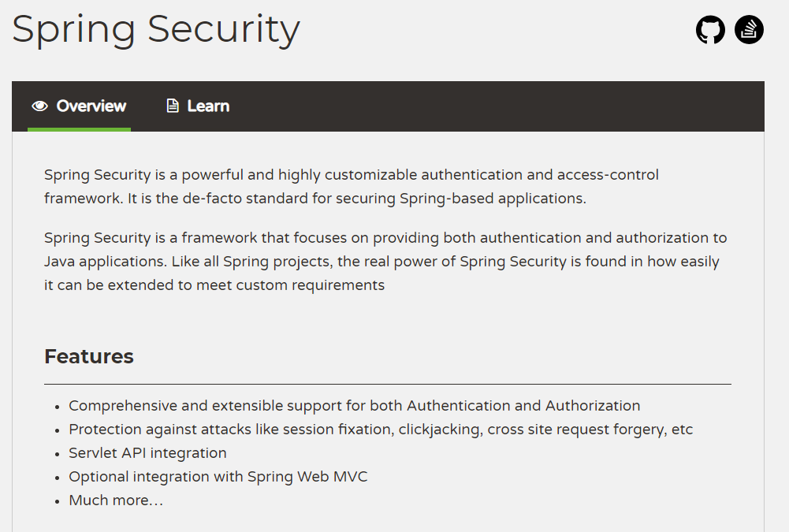Image resolution: width=789 pixels, height=532 pixels.
Task: Select the "Optional integration with Spring Web MVC" item
Action: 218,477
